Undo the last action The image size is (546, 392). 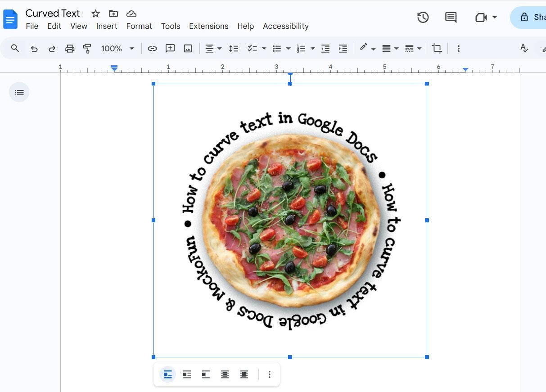(x=34, y=48)
